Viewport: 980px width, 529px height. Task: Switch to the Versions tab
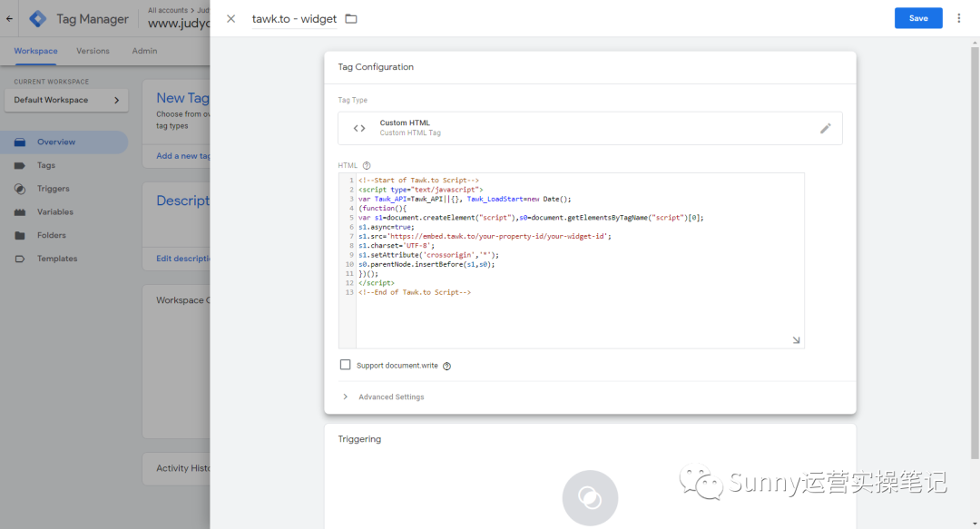coord(93,51)
